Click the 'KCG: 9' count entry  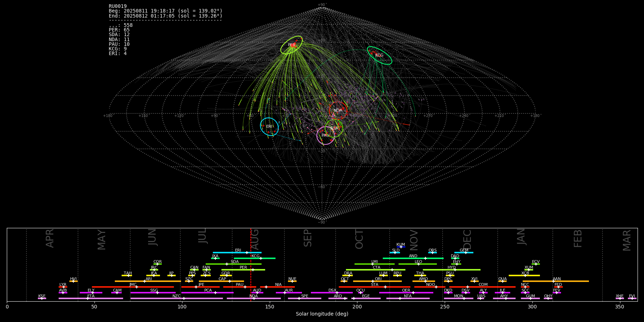pos(118,49)
